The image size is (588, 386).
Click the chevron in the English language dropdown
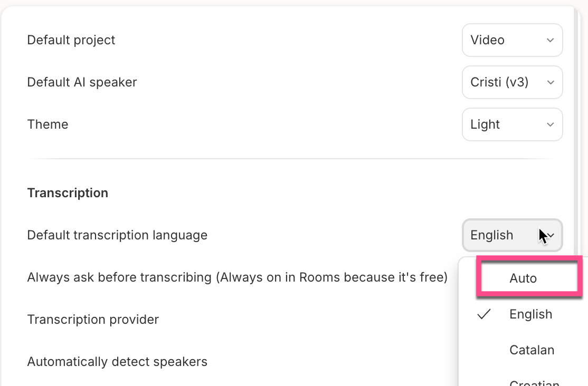[x=551, y=235]
